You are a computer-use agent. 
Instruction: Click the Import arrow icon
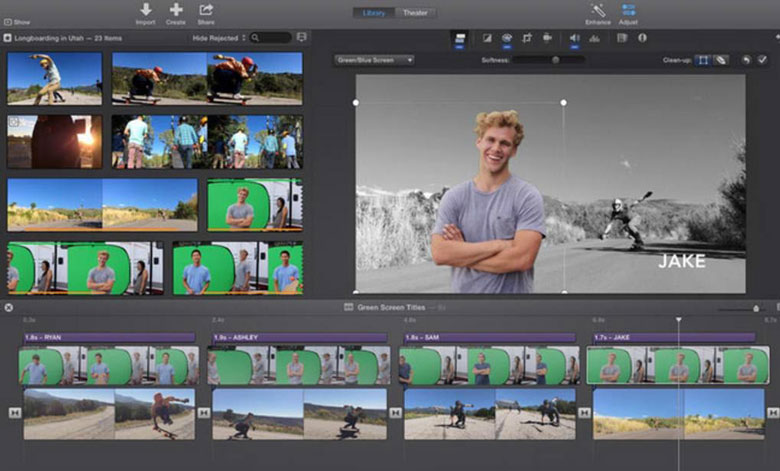pyautogui.click(x=146, y=9)
